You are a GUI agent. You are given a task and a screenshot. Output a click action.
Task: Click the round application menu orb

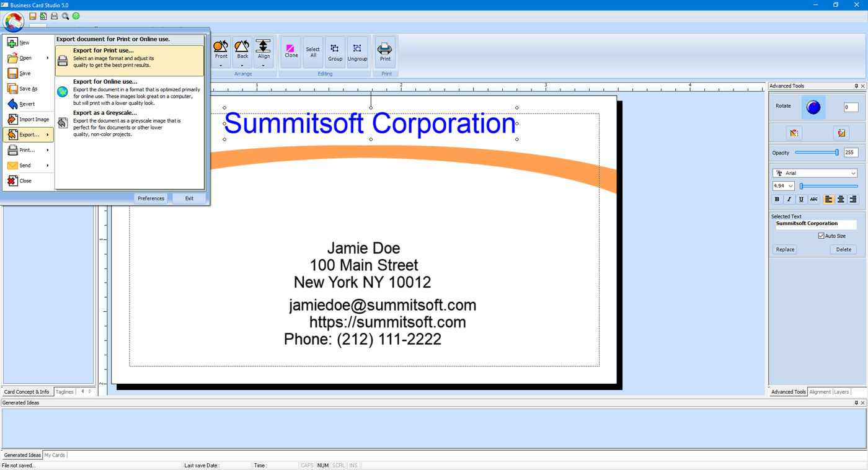pyautogui.click(x=13, y=22)
